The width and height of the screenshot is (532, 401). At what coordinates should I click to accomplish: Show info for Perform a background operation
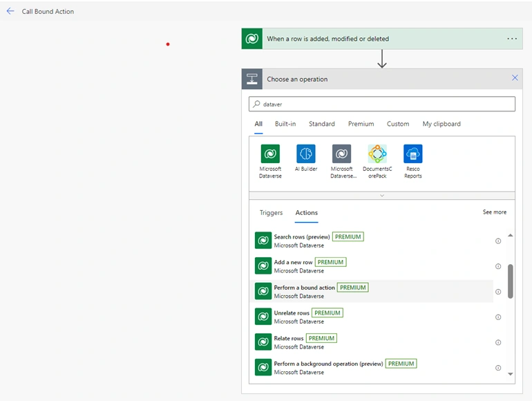498,368
